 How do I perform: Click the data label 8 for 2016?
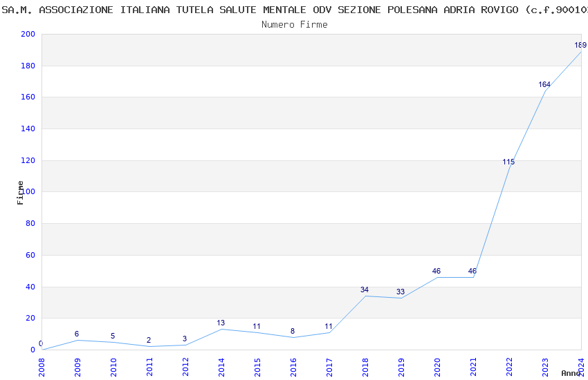pos(293,332)
